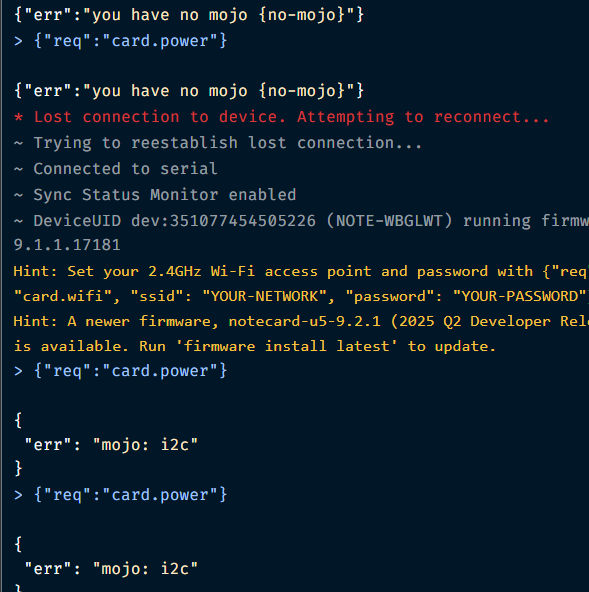
Task: Click the "card.wifi" ssid hint text
Action: click(x=301, y=296)
